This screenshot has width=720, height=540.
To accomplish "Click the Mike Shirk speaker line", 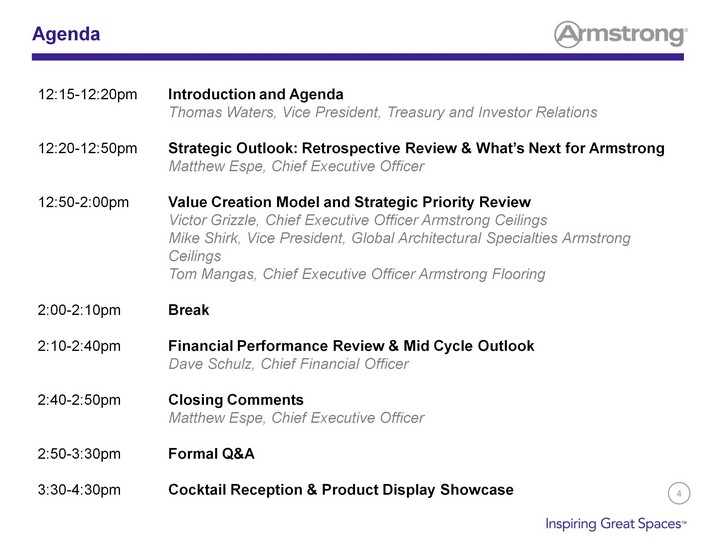I will pos(399,247).
